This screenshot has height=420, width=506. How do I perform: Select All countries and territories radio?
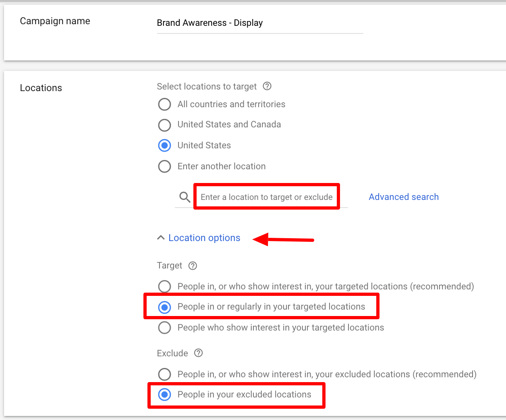click(164, 104)
